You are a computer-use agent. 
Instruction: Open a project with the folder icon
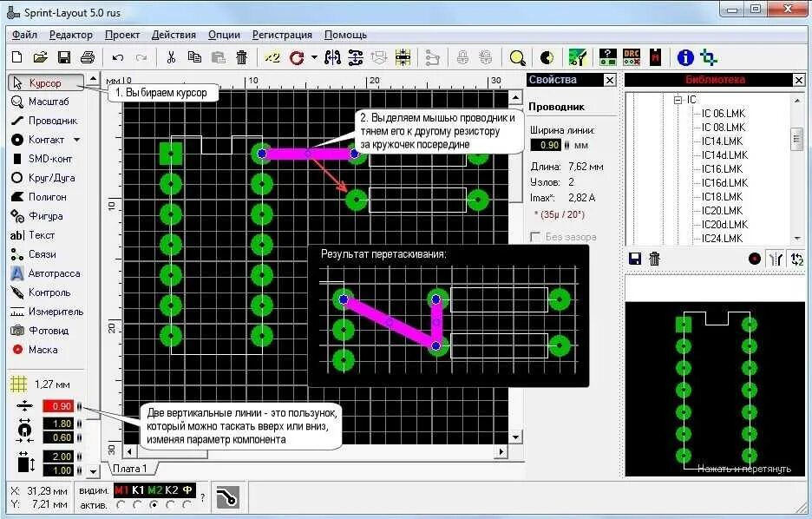pos(41,57)
